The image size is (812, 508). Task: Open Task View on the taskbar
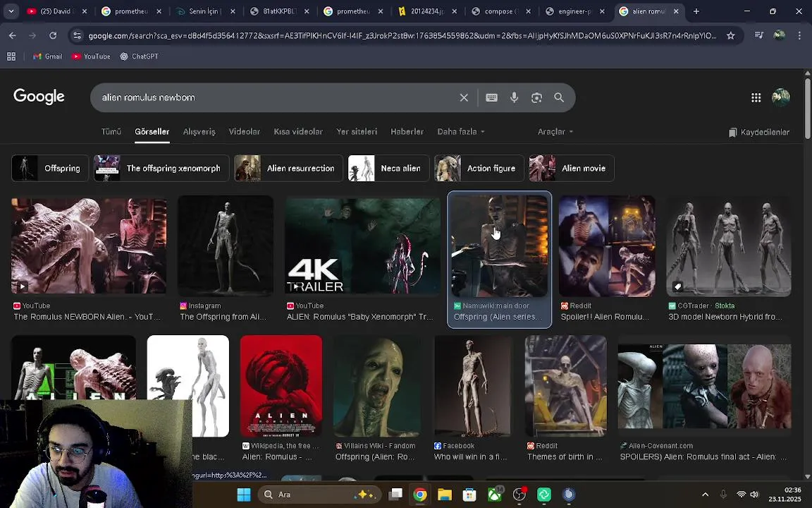[x=395, y=495]
